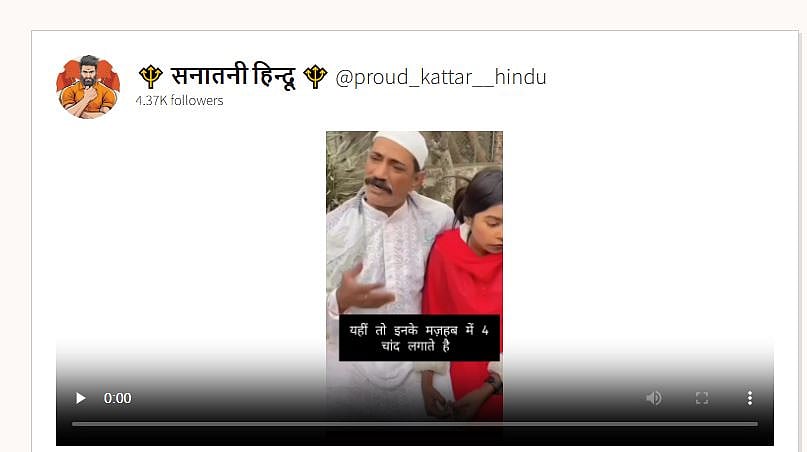Open the @proud_kattar__hindu handle
The width and height of the screenshot is (807, 452).
[441, 77]
